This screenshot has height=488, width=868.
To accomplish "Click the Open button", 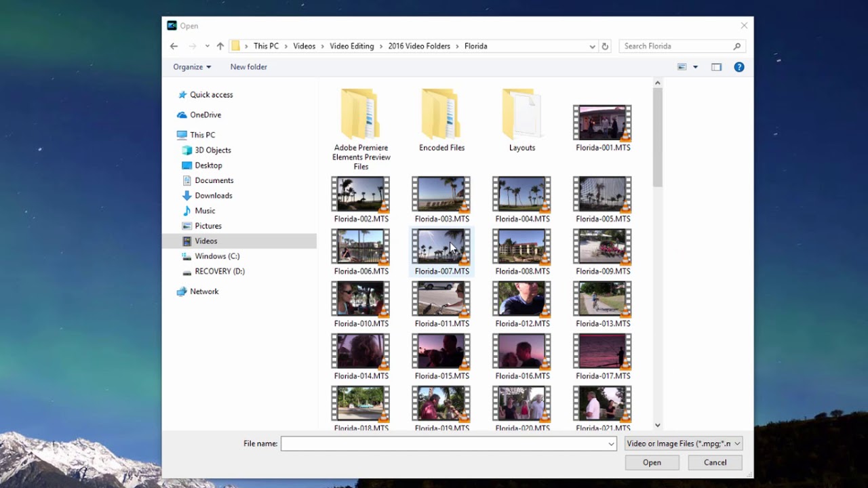I will pos(652,463).
